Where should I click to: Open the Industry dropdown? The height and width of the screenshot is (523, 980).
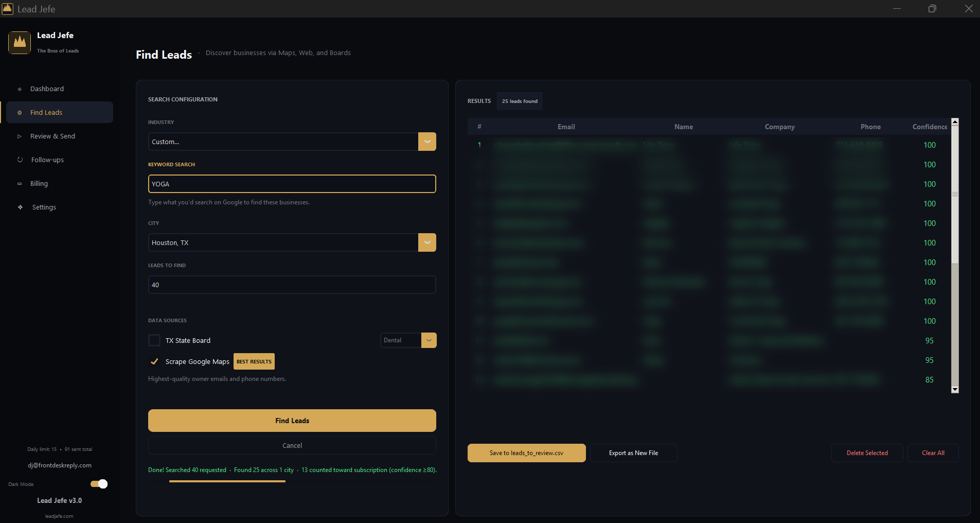click(x=427, y=142)
